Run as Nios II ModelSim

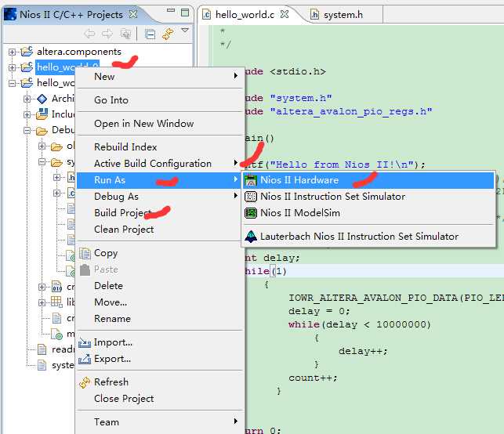click(x=368, y=213)
